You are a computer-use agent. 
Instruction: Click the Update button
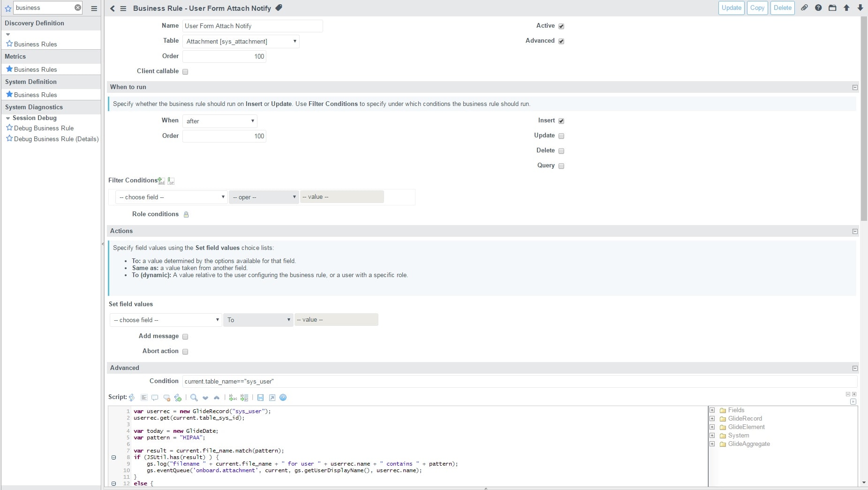732,8
